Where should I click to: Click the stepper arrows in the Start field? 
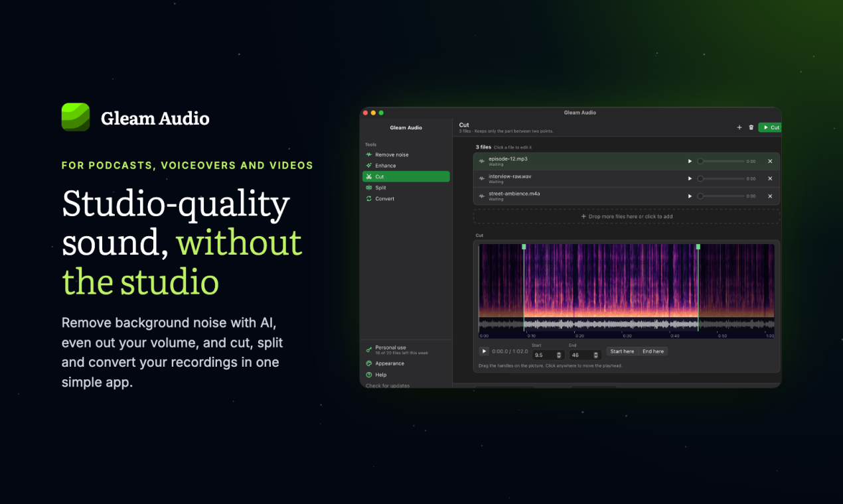click(559, 355)
